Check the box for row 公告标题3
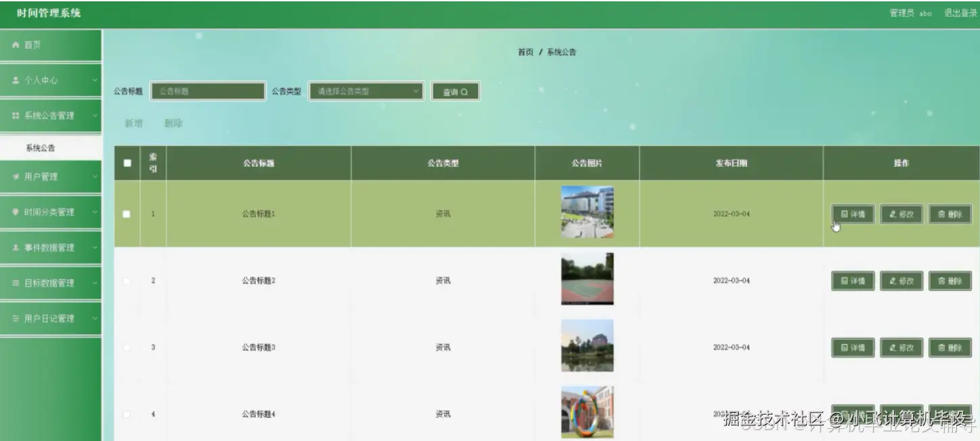 (x=126, y=348)
